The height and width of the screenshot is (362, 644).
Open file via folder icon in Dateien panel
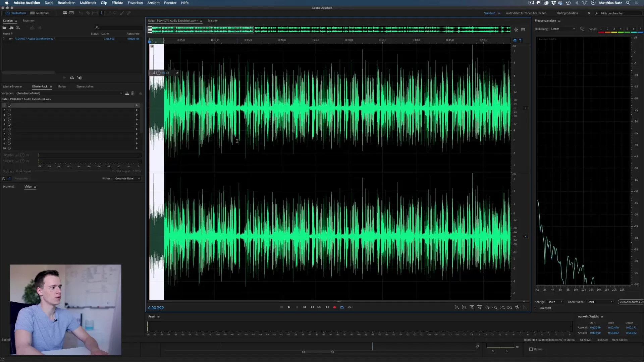(5, 27)
